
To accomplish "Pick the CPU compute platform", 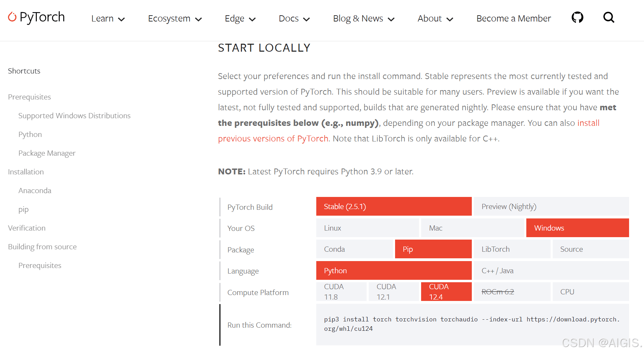I will pos(590,292).
